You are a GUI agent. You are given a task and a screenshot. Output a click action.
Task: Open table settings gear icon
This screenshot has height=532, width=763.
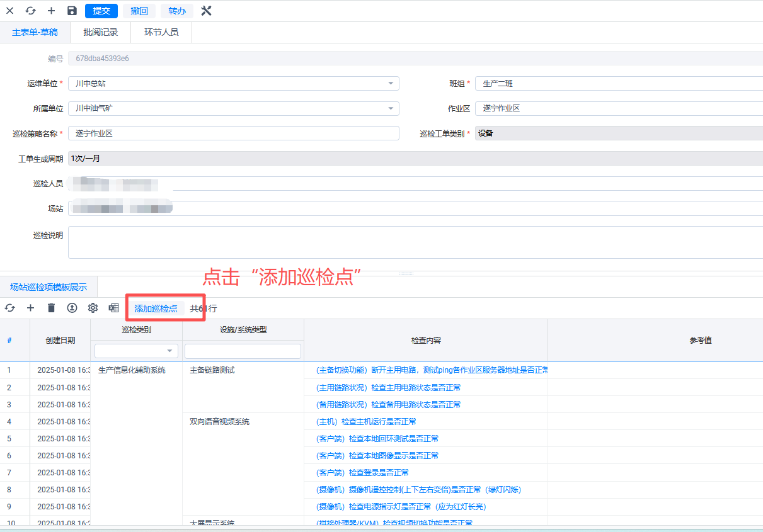[x=93, y=308]
